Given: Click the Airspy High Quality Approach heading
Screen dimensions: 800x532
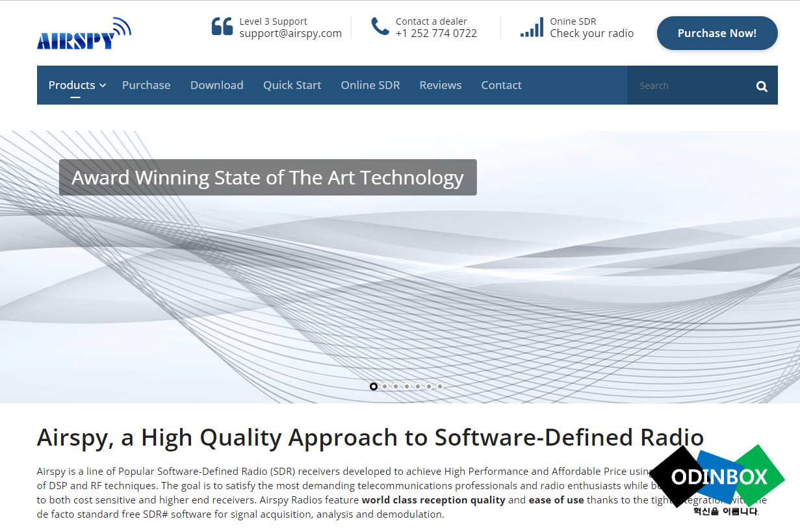Looking at the screenshot, I should coord(370,437).
